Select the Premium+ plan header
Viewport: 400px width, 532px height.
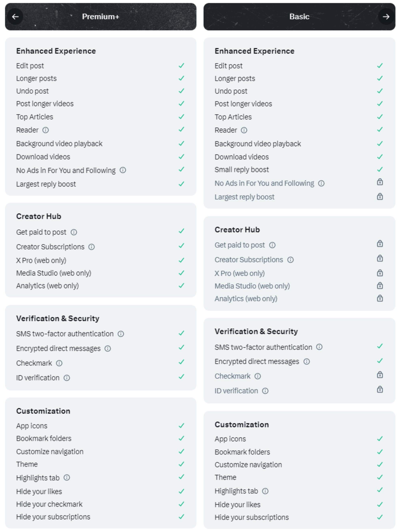tap(101, 17)
